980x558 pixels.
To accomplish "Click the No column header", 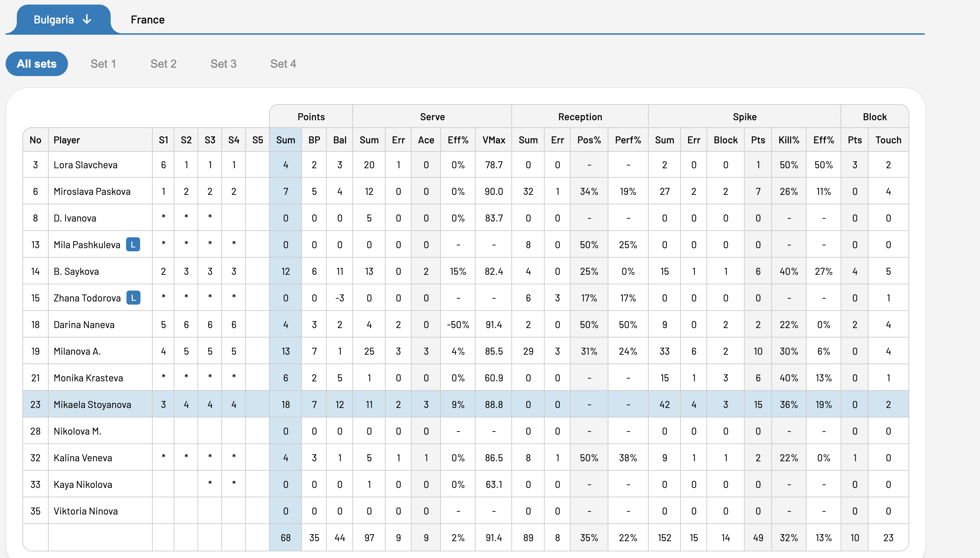I will (x=35, y=140).
